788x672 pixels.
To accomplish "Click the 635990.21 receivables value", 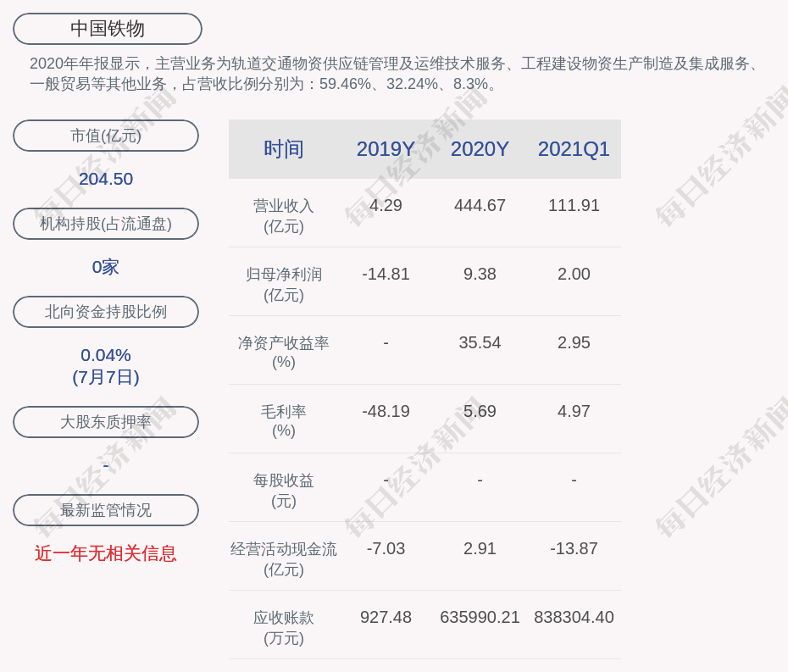I will click(480, 618).
